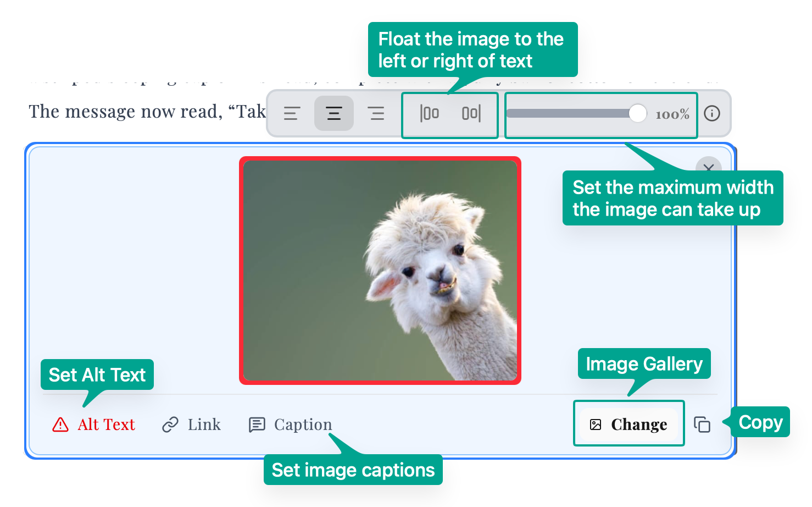Click the speech bubble Caption icon
Screen dimensions: 812x507
click(x=257, y=424)
